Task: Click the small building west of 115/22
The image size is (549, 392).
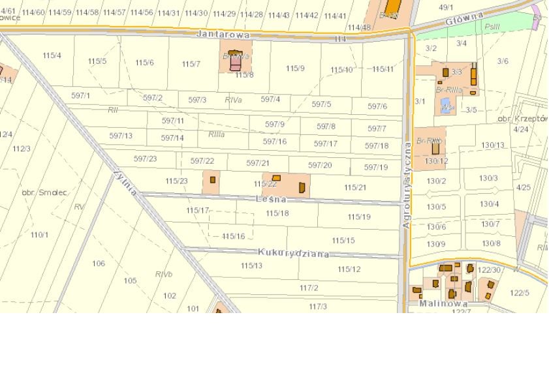Action: point(213,180)
